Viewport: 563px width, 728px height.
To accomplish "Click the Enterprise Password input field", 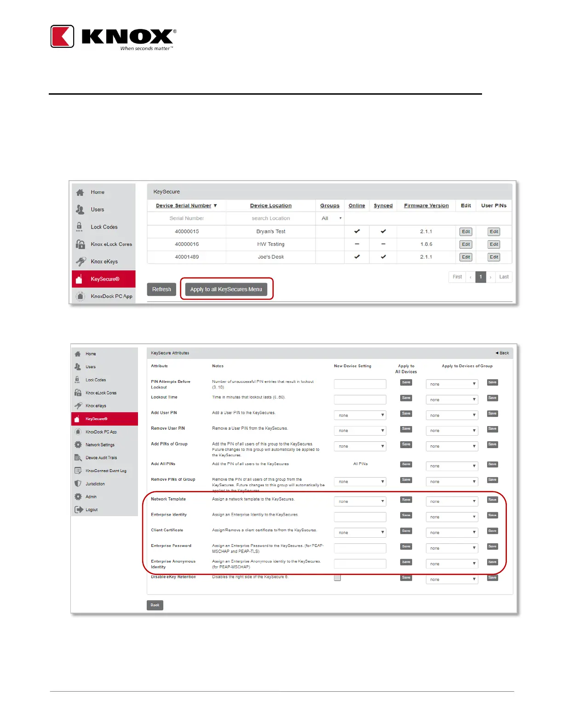I will (360, 548).
